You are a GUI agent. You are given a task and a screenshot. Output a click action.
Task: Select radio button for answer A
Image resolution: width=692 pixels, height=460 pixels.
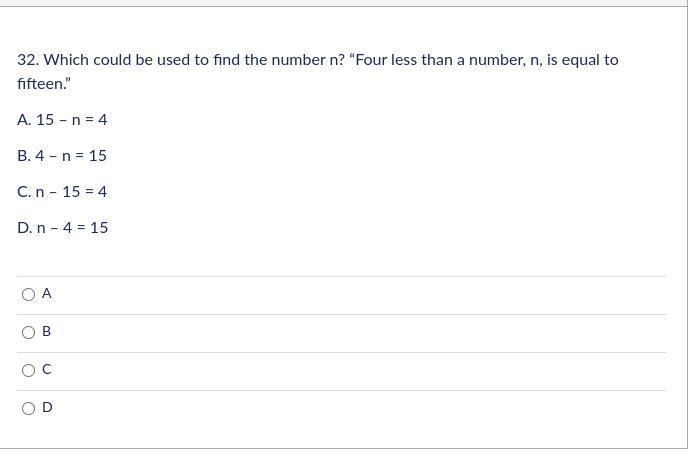[28, 294]
